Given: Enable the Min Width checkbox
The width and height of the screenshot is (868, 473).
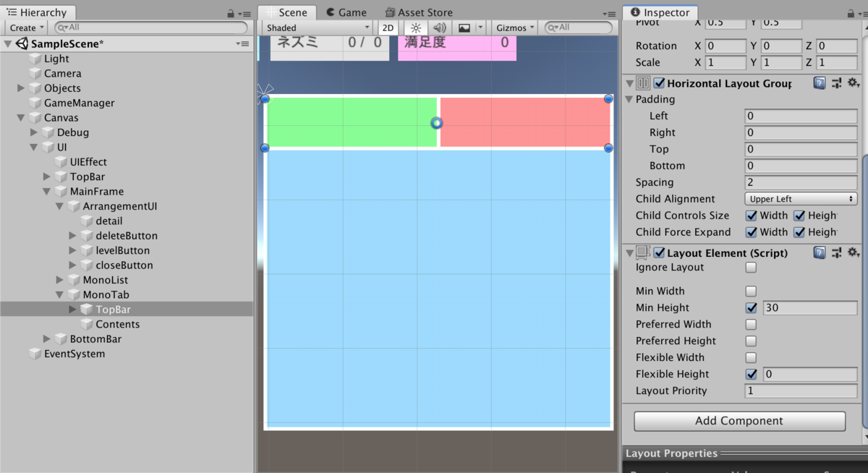Looking at the screenshot, I should pyautogui.click(x=751, y=291).
